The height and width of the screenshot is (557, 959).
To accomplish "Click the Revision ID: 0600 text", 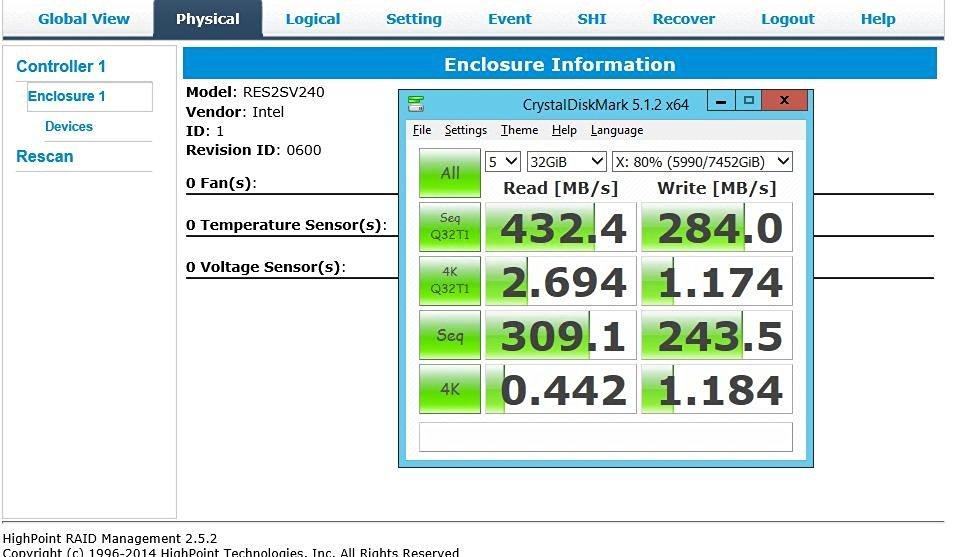I will (x=253, y=150).
